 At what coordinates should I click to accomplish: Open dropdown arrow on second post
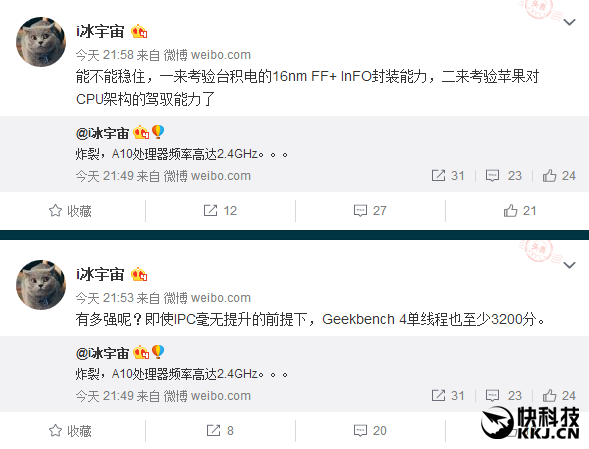tap(569, 265)
